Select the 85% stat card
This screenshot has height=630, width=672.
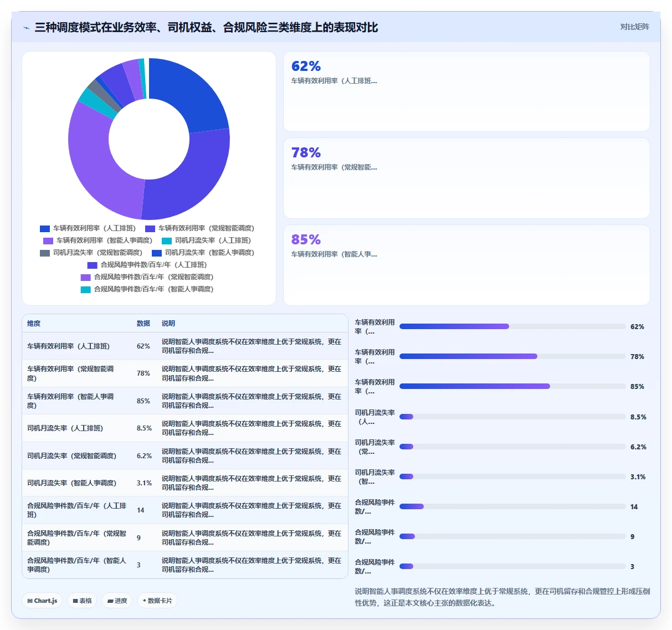point(466,265)
